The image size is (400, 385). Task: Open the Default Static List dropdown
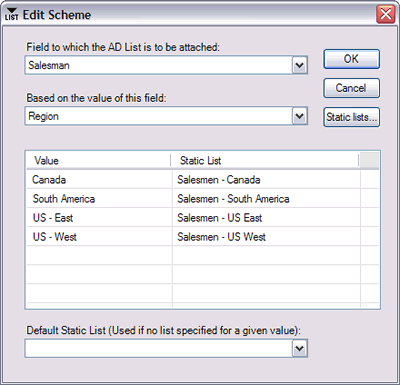click(x=300, y=349)
